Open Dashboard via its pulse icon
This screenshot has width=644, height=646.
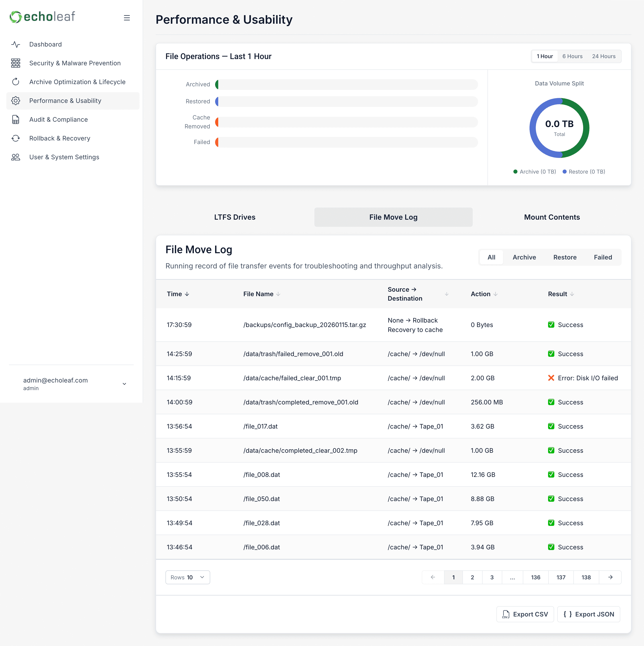coord(16,45)
